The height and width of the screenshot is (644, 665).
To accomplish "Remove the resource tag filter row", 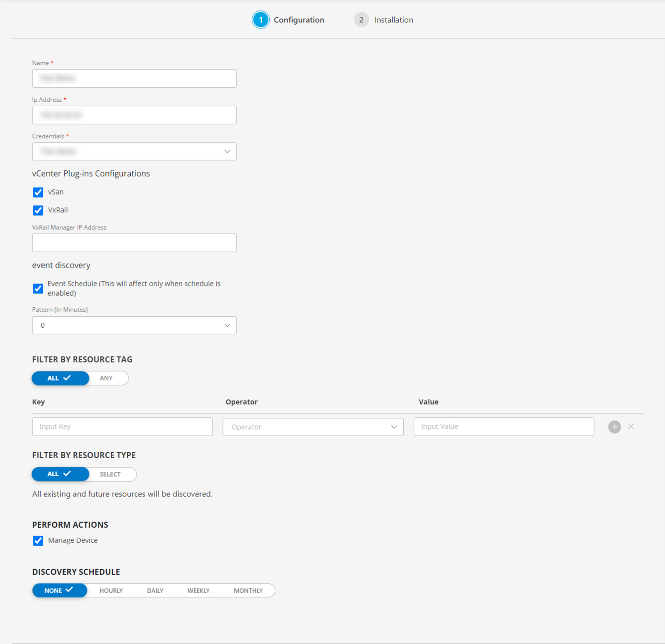I will 631,427.
